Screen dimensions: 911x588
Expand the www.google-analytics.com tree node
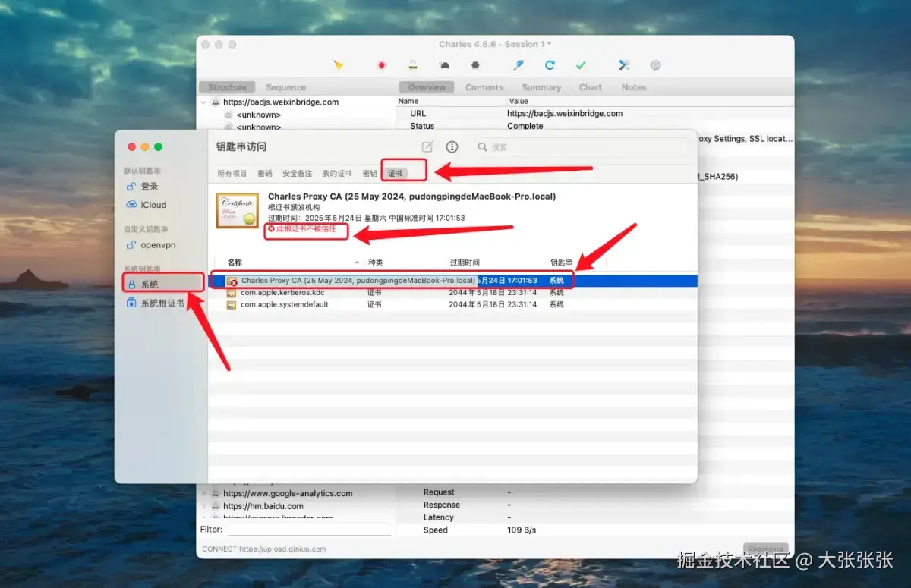(x=203, y=493)
